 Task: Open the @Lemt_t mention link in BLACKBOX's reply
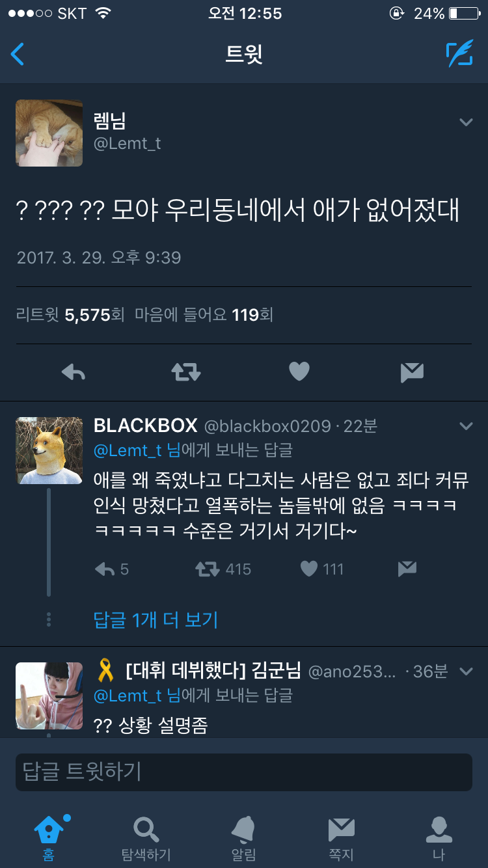(128, 450)
